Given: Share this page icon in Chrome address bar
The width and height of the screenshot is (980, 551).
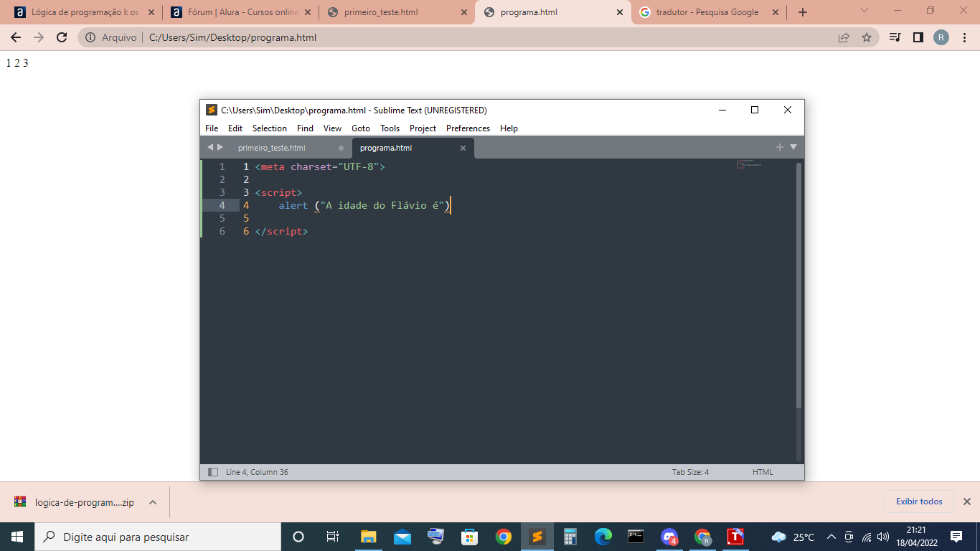Looking at the screenshot, I should click(x=844, y=37).
